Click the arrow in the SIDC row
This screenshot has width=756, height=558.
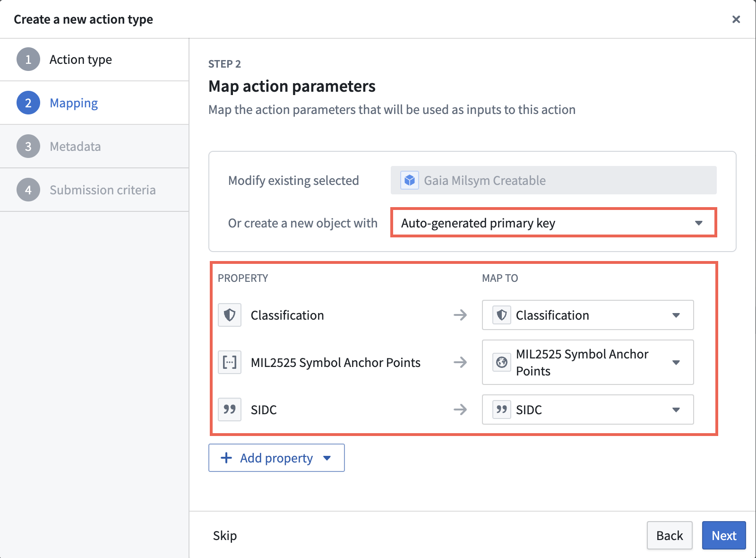[460, 410]
